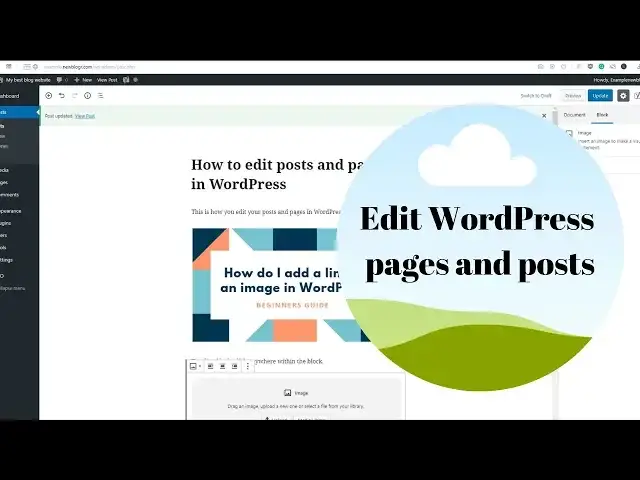Image resolution: width=640 pixels, height=480 pixels.
Task: Click the grayed Redo arrow
Action: tap(75, 96)
